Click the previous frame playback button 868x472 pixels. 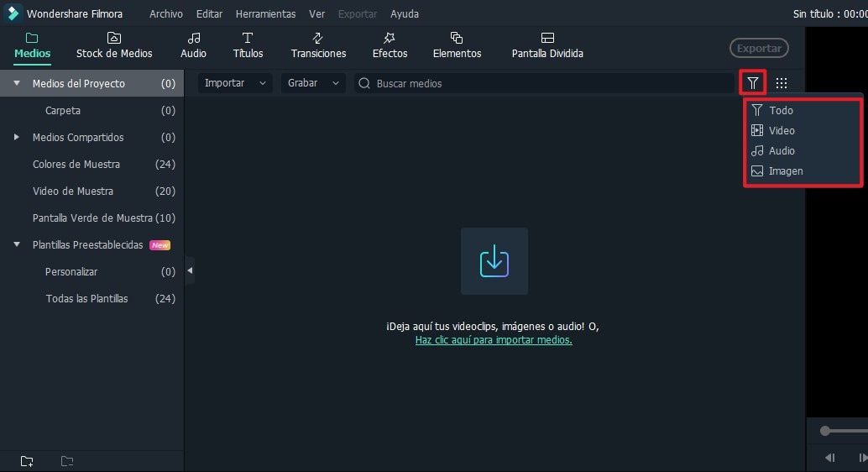tap(829, 458)
